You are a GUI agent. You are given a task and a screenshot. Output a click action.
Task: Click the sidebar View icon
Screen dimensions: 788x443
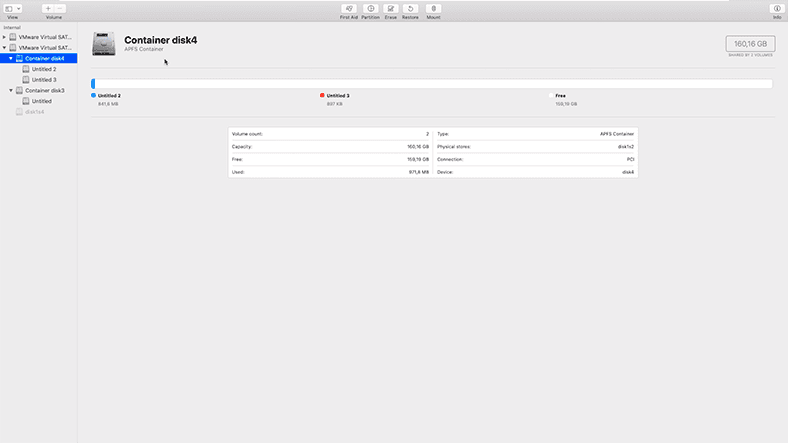(9, 9)
